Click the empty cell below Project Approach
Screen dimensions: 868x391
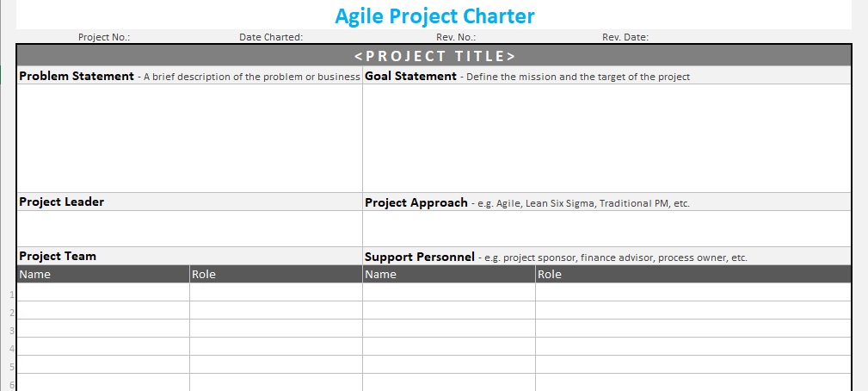coord(606,228)
